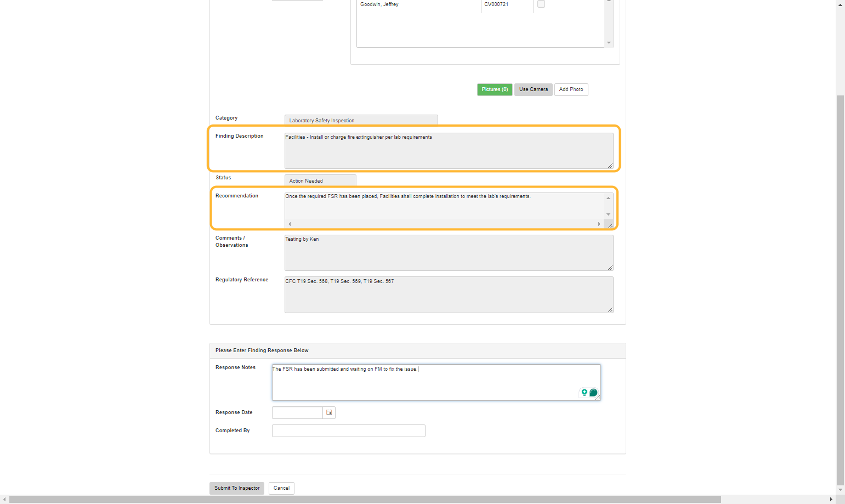Image resolution: width=845 pixels, height=504 pixels.
Task: Click the Recommendation box scroll-left arrow
Action: 290,224
